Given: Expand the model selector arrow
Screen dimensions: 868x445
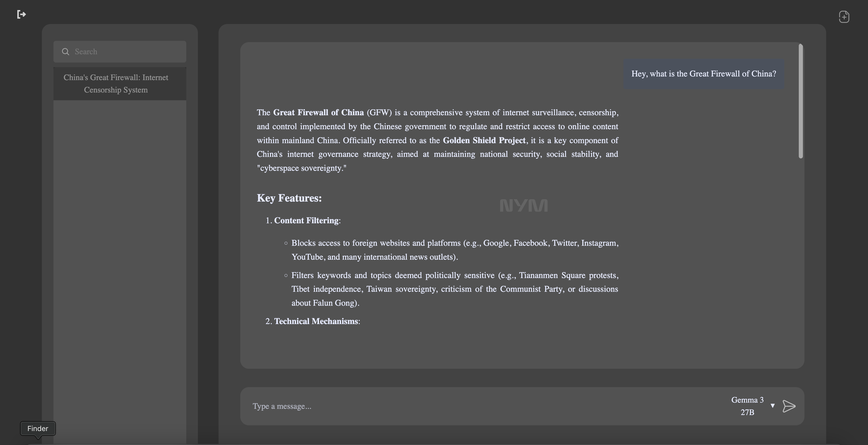Looking at the screenshot, I should (773, 405).
